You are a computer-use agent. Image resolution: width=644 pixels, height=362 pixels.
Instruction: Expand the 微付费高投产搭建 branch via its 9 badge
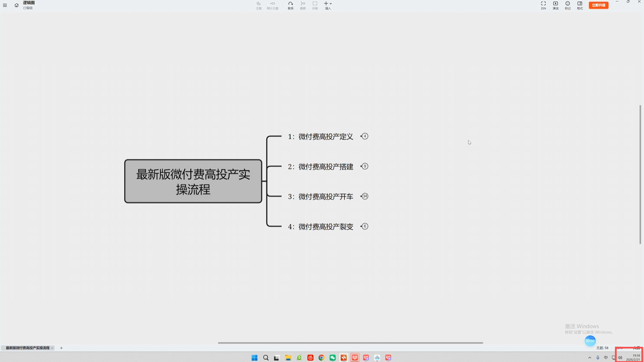[365, 166]
